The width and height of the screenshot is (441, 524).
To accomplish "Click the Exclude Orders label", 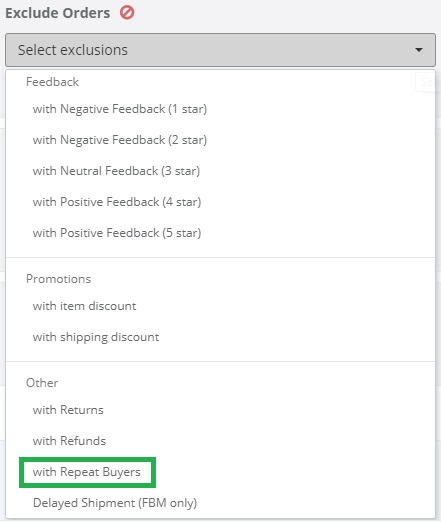I will (x=57, y=13).
